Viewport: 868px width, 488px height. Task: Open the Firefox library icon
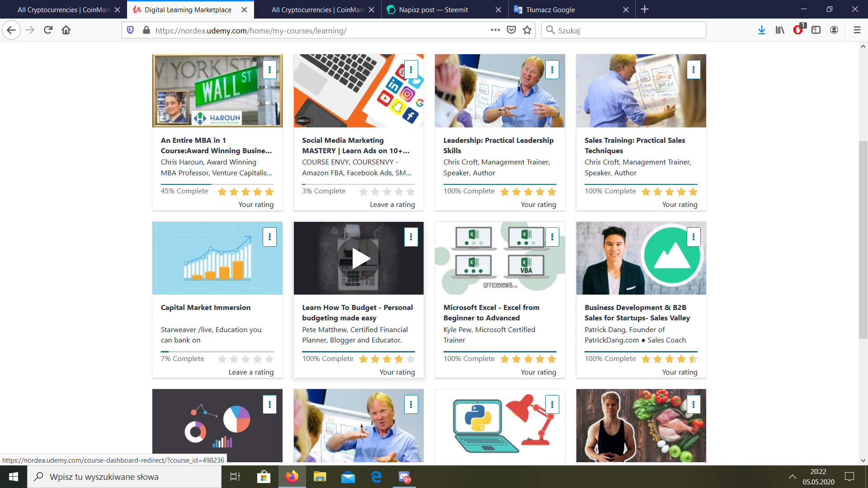780,30
